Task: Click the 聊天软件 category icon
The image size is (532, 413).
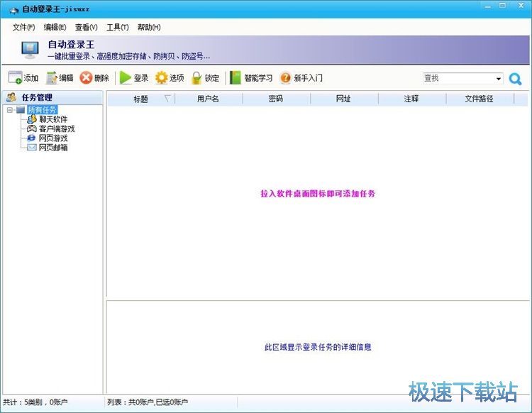Action: click(31, 119)
